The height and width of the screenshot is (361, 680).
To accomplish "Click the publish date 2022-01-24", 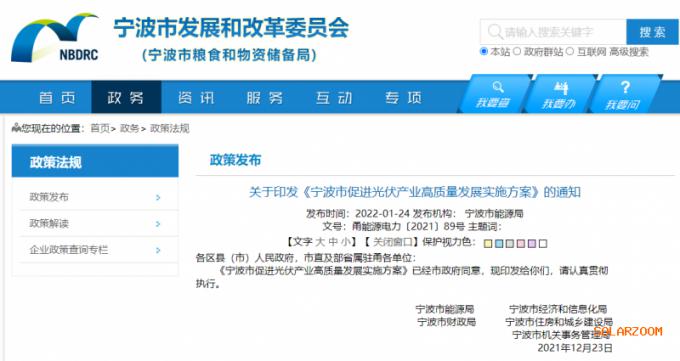I will (382, 213).
